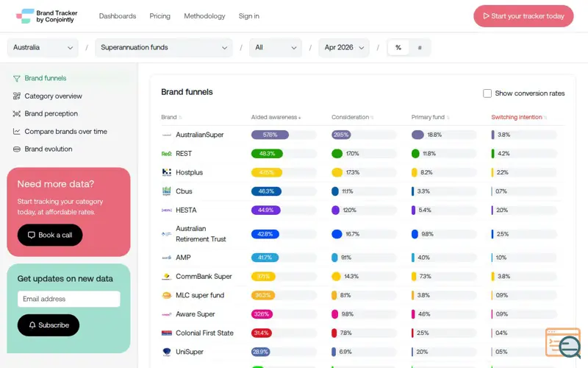
Task: Click the Brand funnels funnel icon
Action: (x=16, y=79)
